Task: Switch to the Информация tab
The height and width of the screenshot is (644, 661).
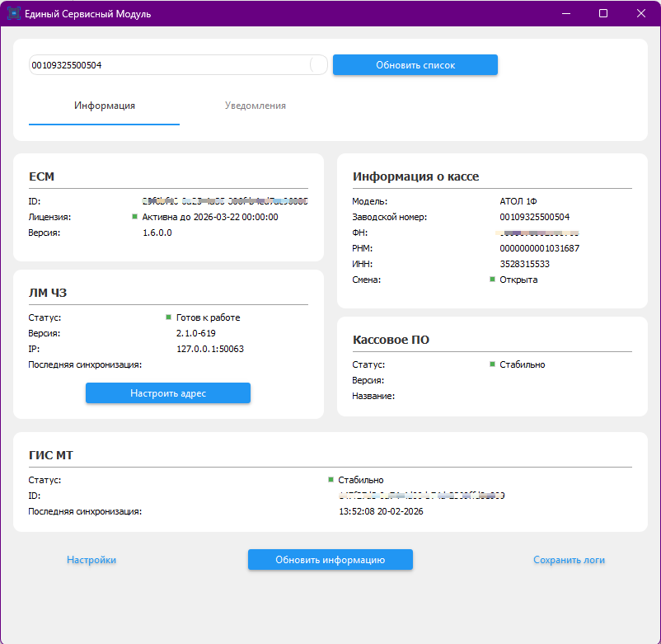Action: click(105, 106)
